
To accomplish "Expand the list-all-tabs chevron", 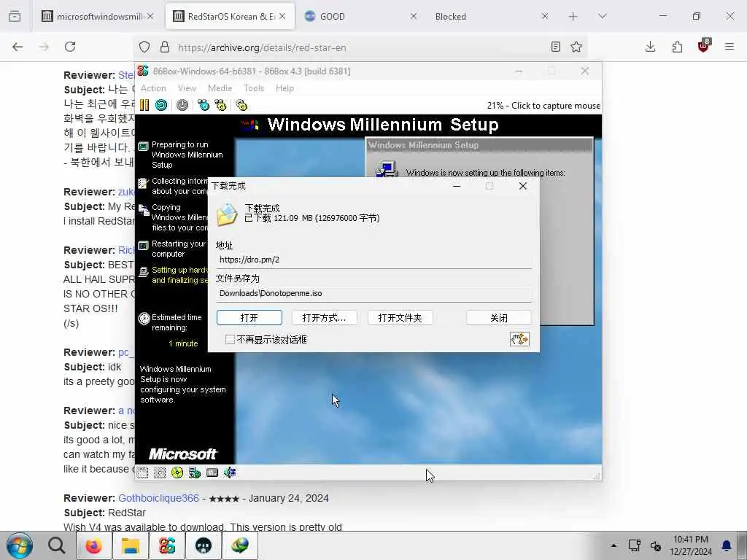I will [x=602, y=16].
